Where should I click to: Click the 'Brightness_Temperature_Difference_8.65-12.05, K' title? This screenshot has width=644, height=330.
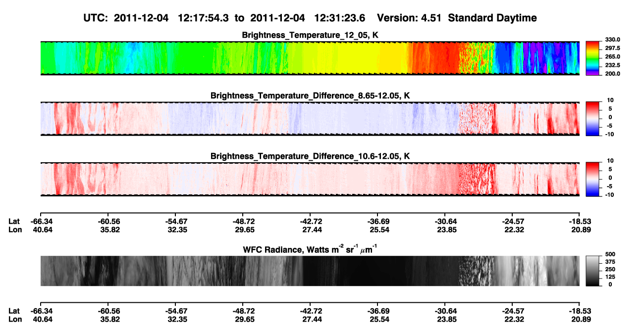[310, 95]
